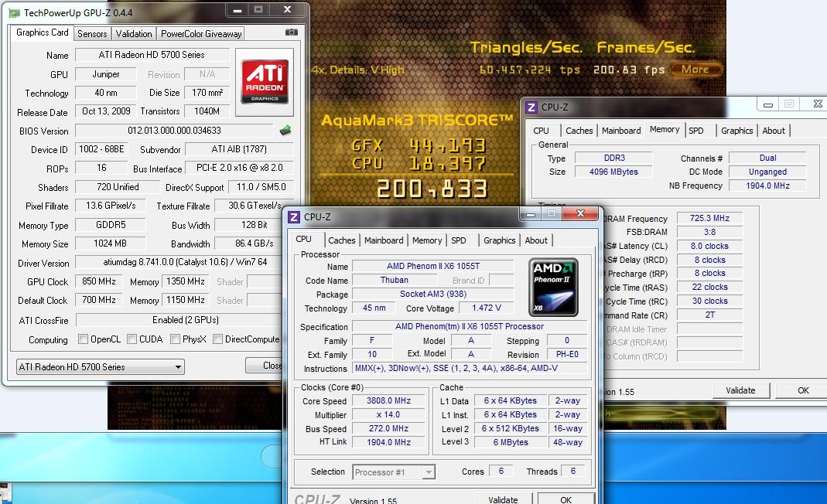The image size is (827, 504).
Task: Switch to the Sensors tab in GPU-Z
Action: point(92,34)
